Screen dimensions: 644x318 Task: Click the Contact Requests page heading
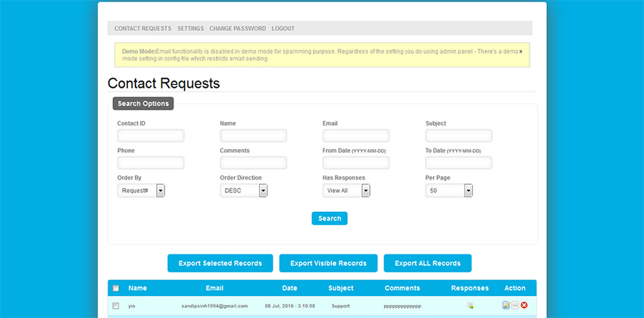tap(164, 83)
